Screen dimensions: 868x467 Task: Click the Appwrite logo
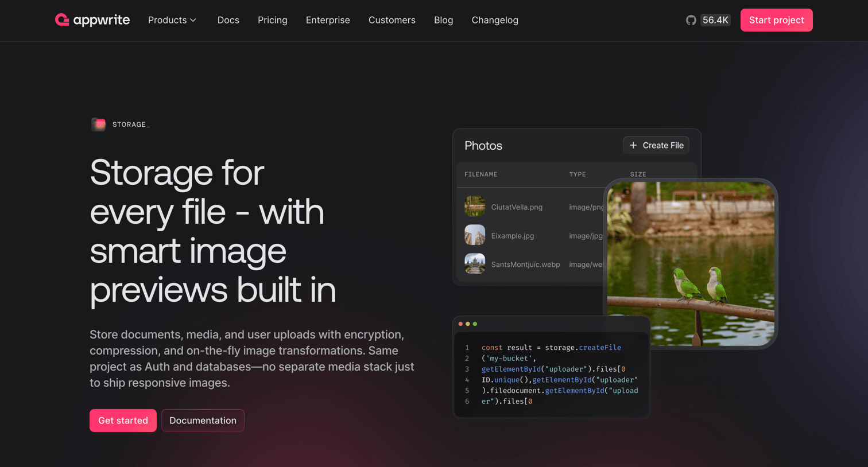(92, 20)
